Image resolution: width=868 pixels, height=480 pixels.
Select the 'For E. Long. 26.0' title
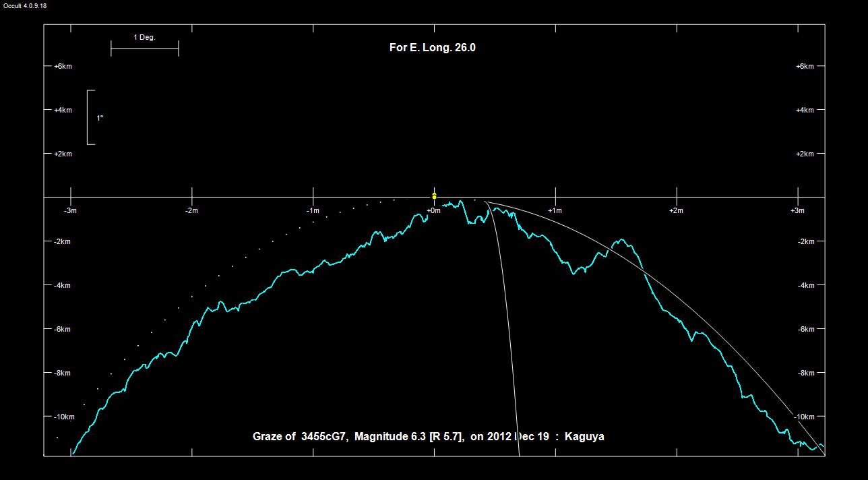(x=433, y=48)
